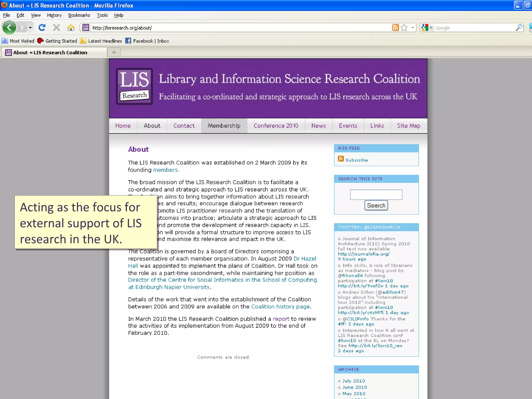Image resolution: width=532 pixels, height=399 pixels.
Task: Open the Help menu
Action: point(119,15)
